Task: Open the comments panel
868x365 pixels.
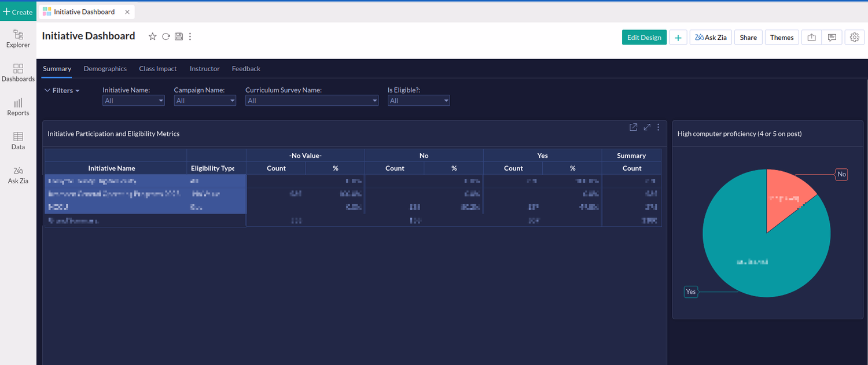Action: coord(832,37)
